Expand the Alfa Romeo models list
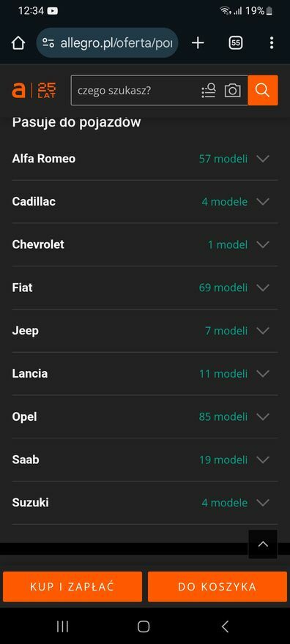This screenshot has width=290, height=644. coord(145,159)
